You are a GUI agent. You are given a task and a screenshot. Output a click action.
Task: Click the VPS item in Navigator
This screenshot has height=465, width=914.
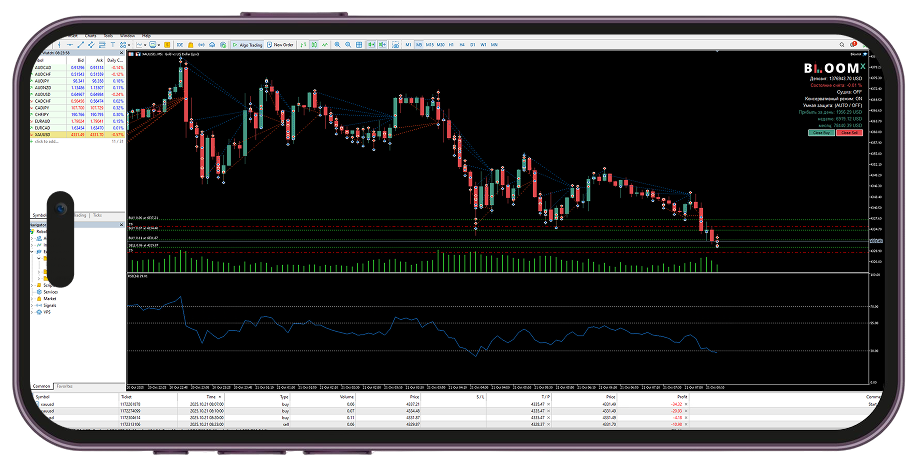(46, 311)
